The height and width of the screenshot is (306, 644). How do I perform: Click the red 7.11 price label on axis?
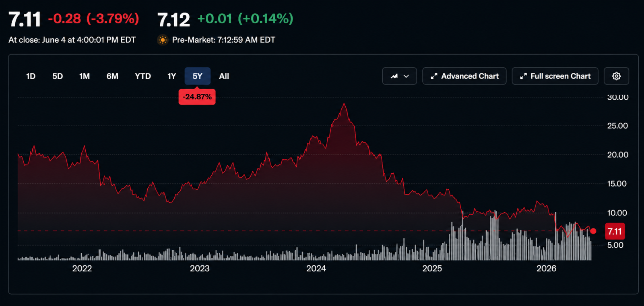coord(615,231)
